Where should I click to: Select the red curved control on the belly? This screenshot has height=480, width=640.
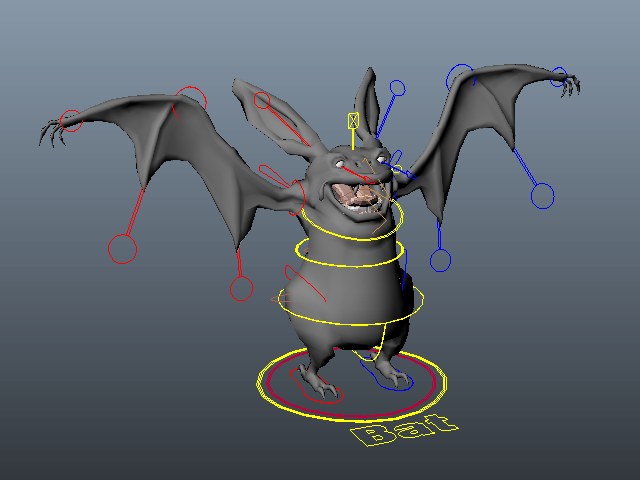tap(305, 284)
